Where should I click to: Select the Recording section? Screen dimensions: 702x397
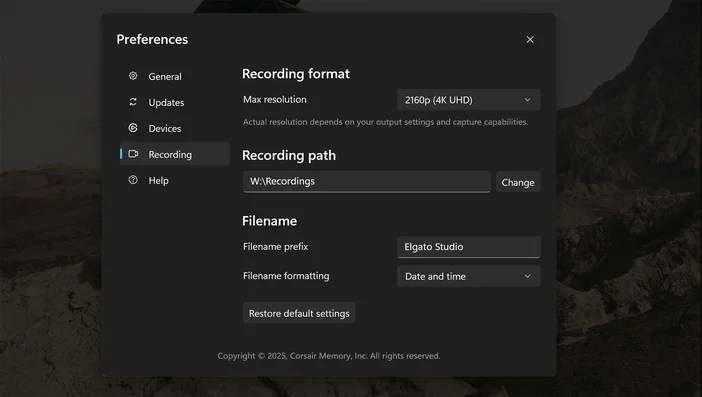coord(175,154)
